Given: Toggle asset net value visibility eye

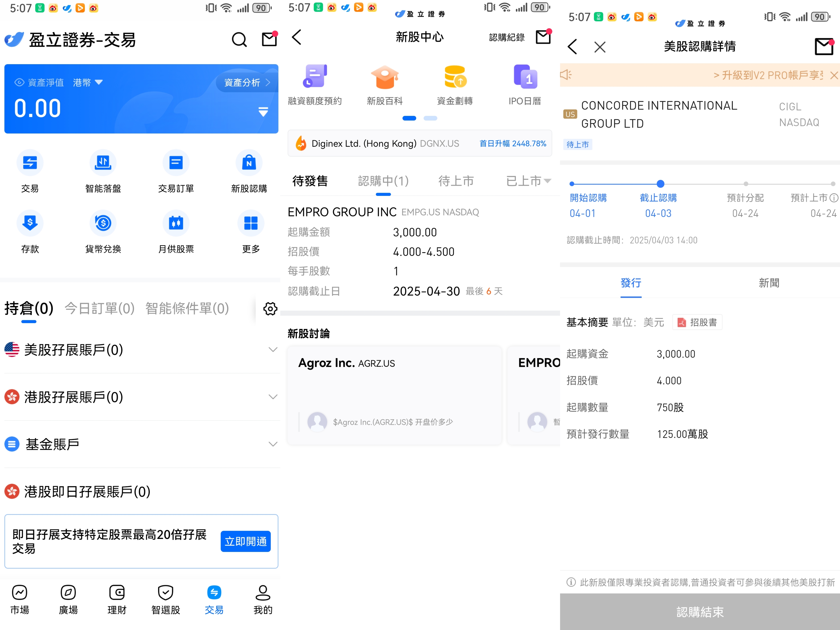Looking at the screenshot, I should tap(19, 82).
